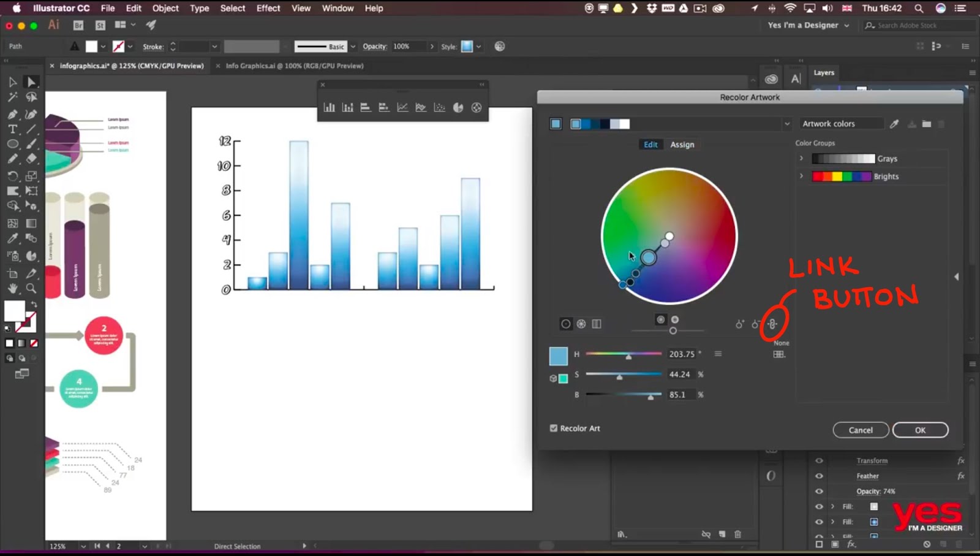Open the Effect menu
The image size is (980, 556).
[268, 8]
